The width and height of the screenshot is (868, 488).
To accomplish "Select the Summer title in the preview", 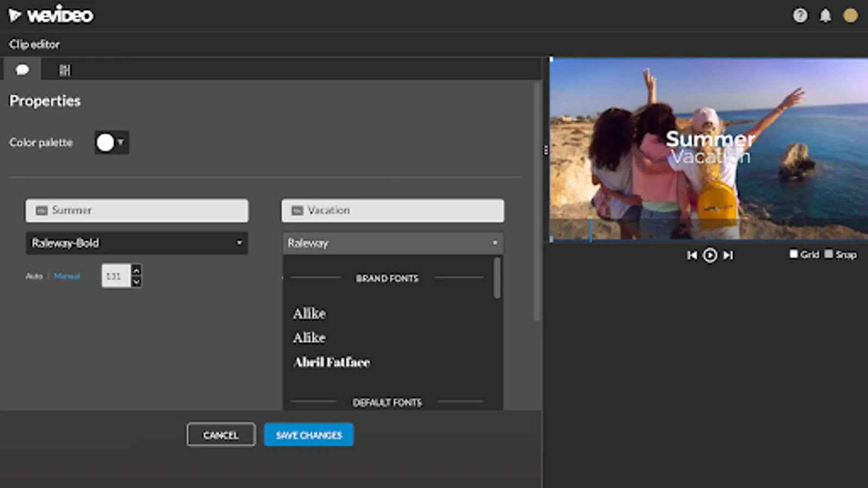I will (x=710, y=139).
